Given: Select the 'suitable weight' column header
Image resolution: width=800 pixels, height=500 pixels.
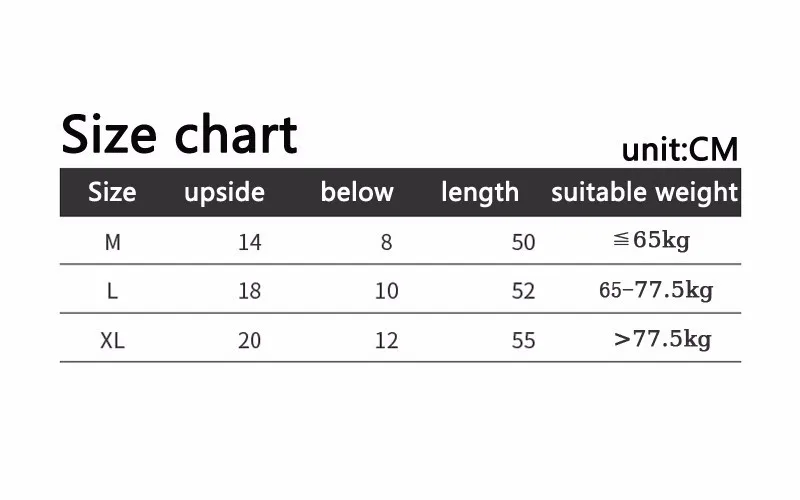Looking at the screenshot, I should click(x=644, y=193).
